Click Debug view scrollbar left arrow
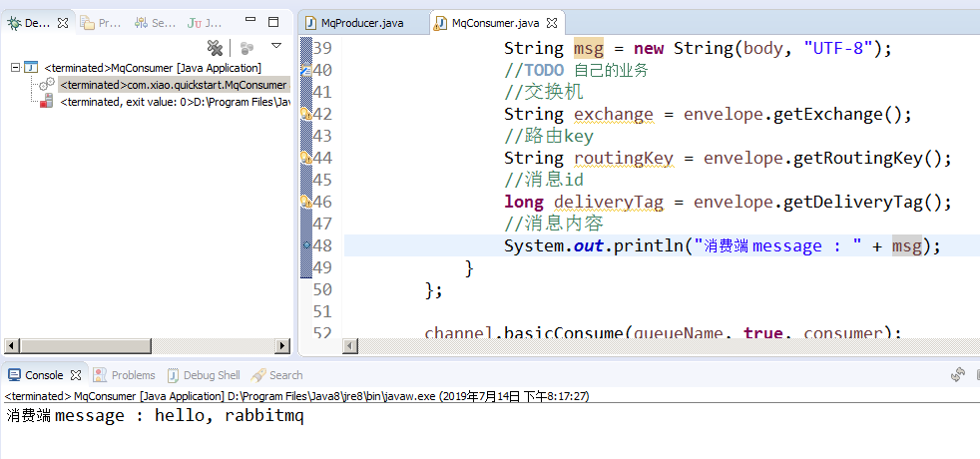The height and width of the screenshot is (459, 980). (x=12, y=345)
